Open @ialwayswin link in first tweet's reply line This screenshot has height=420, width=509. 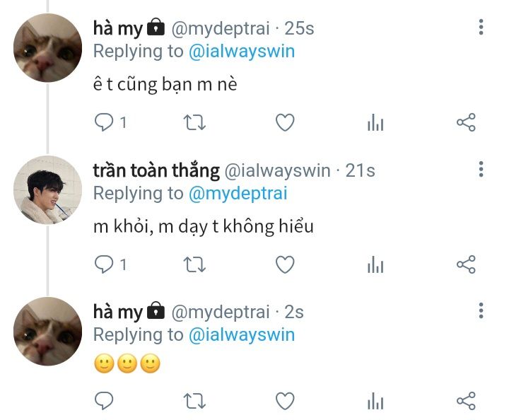coord(242,52)
